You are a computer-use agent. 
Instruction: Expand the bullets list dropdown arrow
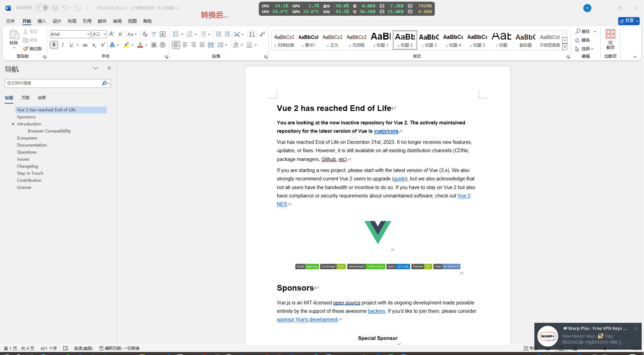point(182,34)
